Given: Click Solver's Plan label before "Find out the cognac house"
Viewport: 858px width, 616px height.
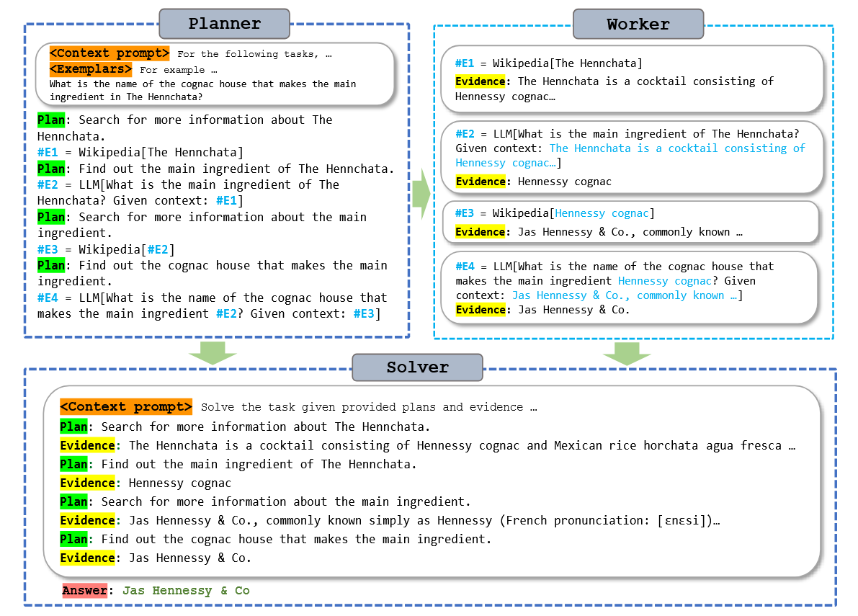Looking at the screenshot, I should coord(74,540).
